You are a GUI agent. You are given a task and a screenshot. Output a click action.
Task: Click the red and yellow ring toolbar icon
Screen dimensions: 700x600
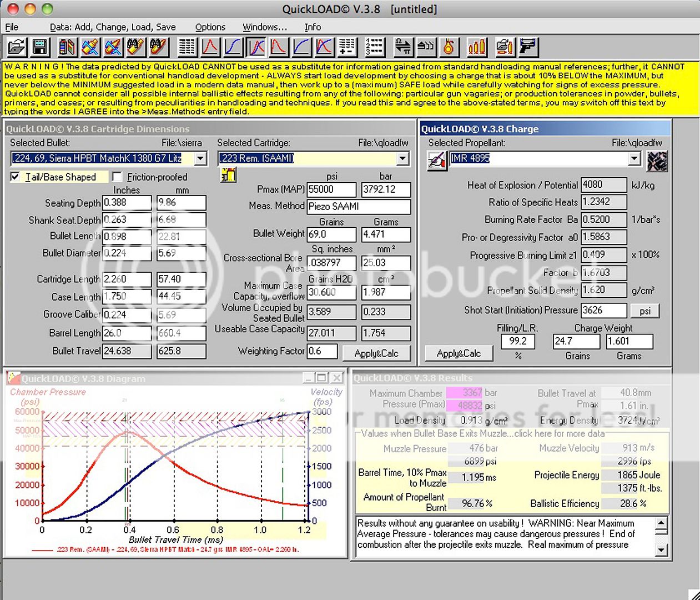point(449,47)
